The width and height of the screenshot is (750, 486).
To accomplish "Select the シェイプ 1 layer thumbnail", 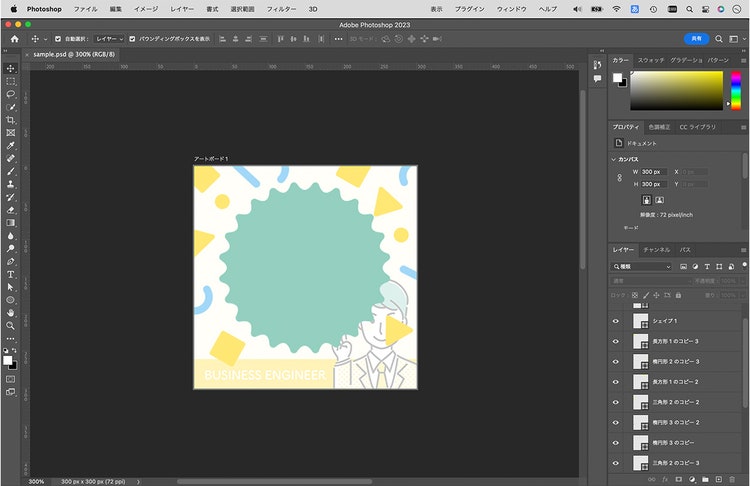I will (640, 321).
